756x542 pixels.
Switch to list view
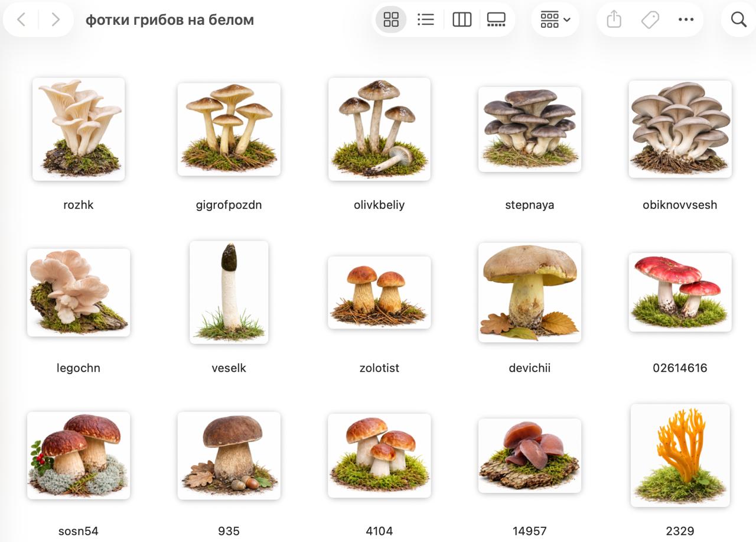[425, 20]
